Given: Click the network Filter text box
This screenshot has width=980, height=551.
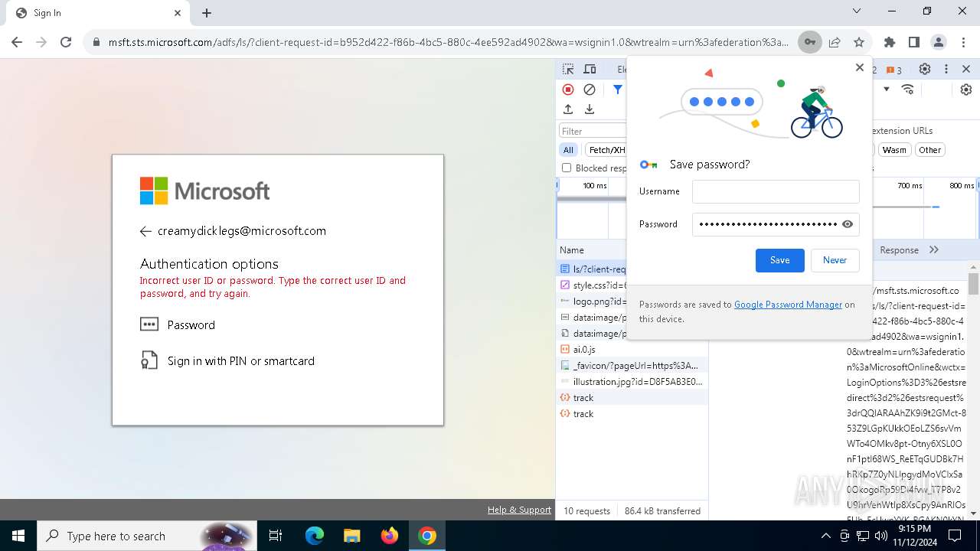Looking at the screenshot, I should [593, 131].
